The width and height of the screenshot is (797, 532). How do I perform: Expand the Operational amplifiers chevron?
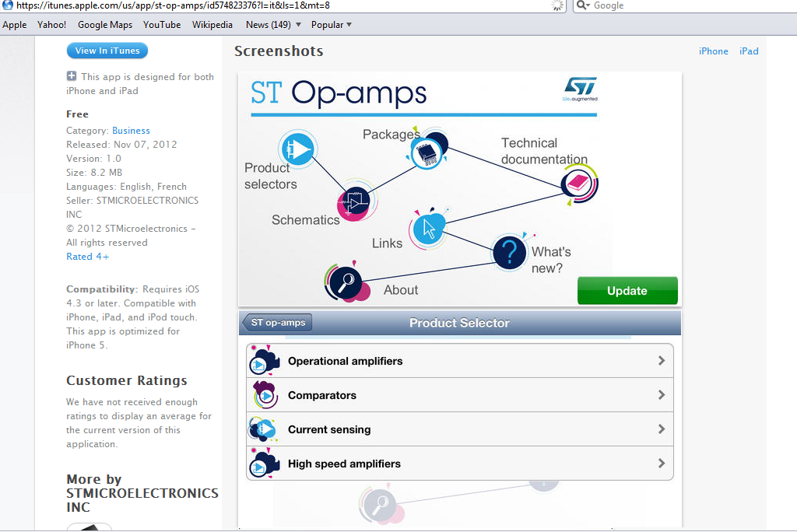pyautogui.click(x=662, y=361)
